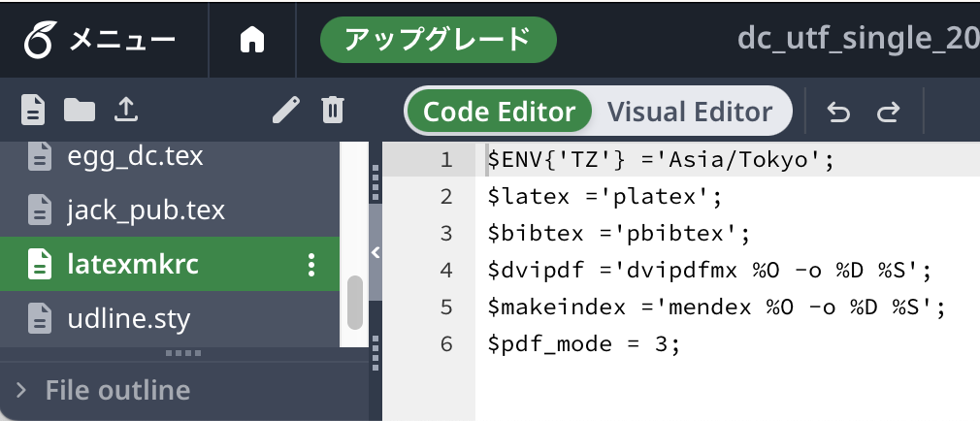Image resolution: width=980 pixels, height=421 pixels.
Task: Switch to Code Editor mode
Action: point(499,112)
